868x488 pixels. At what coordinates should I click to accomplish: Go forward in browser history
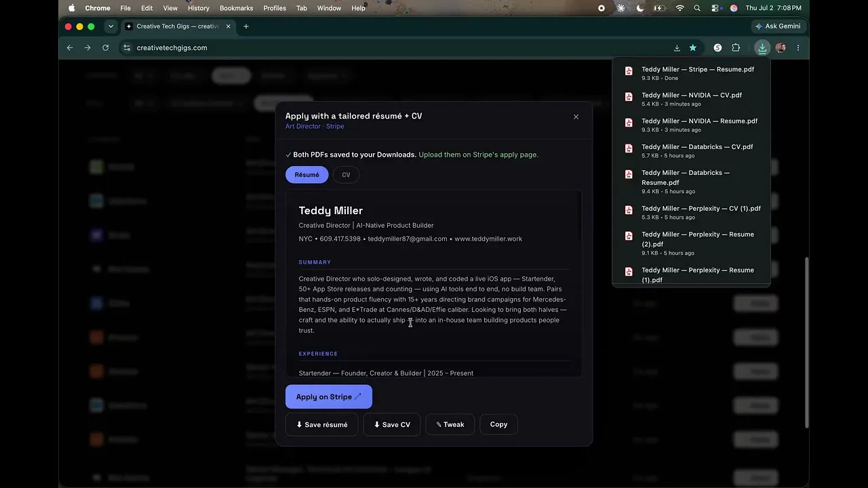(87, 47)
